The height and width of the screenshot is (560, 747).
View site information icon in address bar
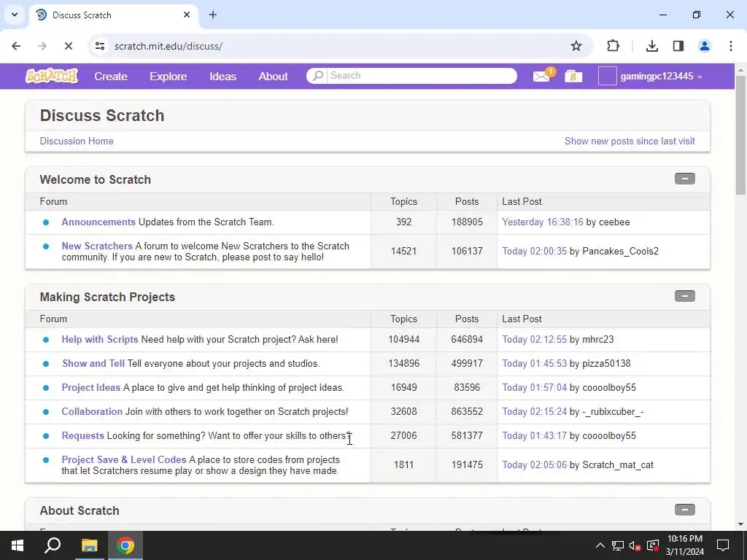(99, 46)
